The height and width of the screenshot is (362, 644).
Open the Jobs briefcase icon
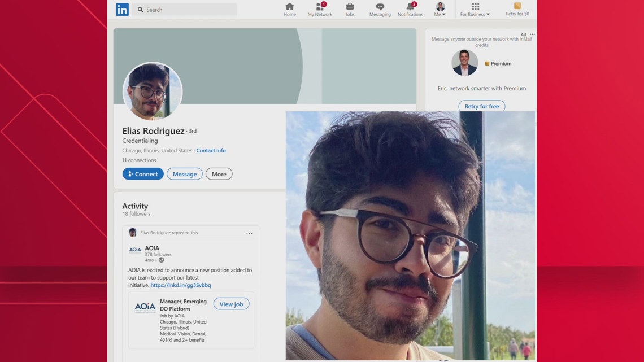tap(350, 7)
